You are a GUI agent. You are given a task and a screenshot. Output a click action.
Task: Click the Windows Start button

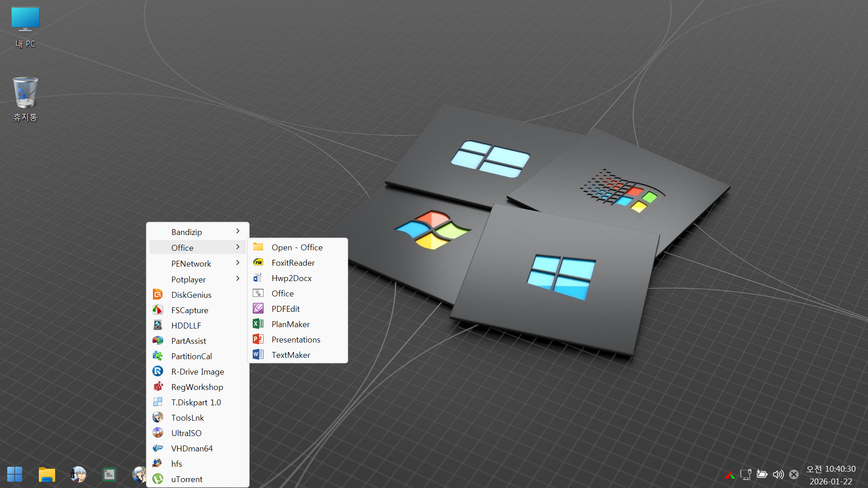tap(14, 474)
